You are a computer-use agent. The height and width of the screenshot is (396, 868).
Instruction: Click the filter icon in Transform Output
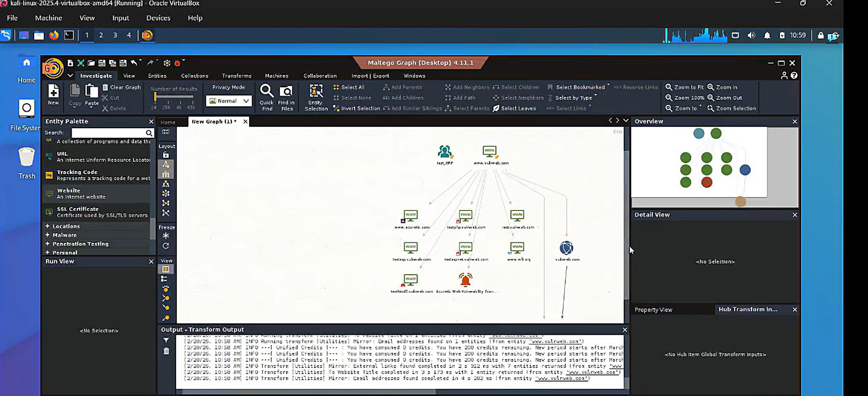166,340
